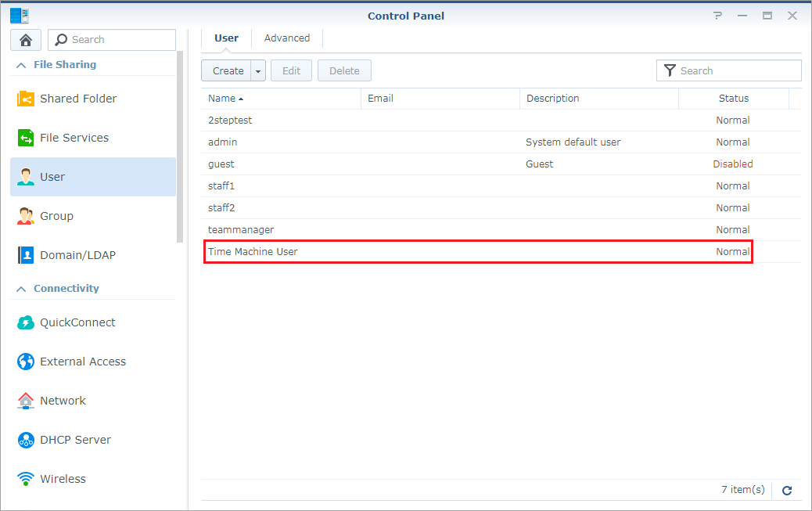Open File Services icon

(x=25, y=138)
